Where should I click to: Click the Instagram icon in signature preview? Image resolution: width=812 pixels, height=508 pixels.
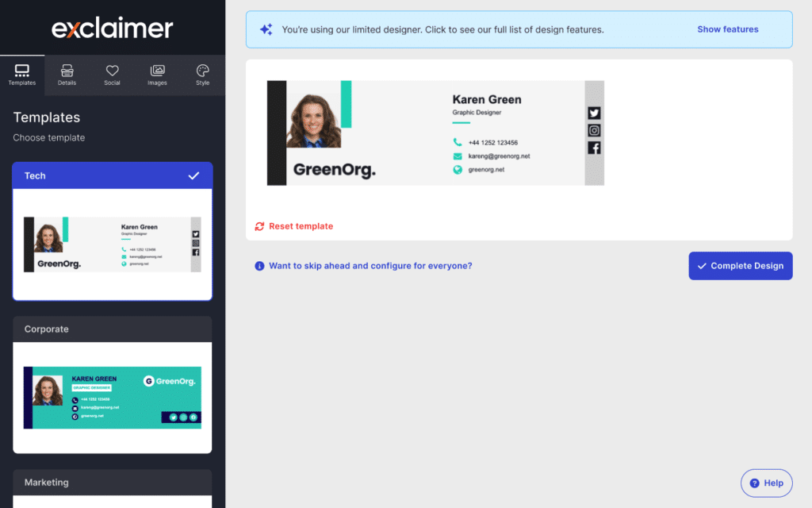coord(594,131)
